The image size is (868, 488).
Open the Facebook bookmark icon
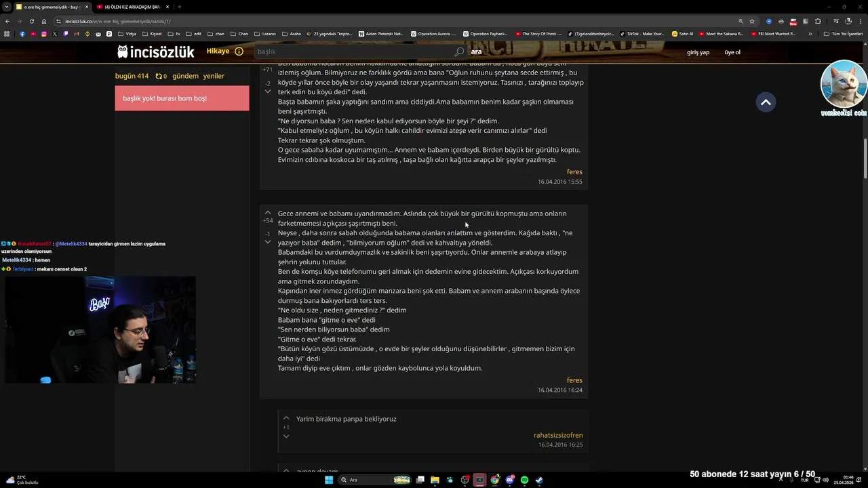(x=22, y=34)
